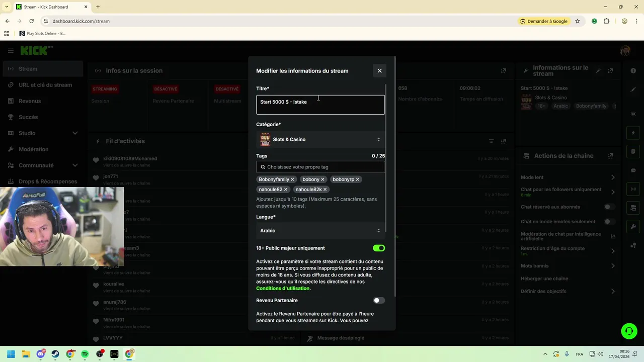Click the wrench icon in right toolbar
The width and height of the screenshot is (644, 362).
click(633, 227)
